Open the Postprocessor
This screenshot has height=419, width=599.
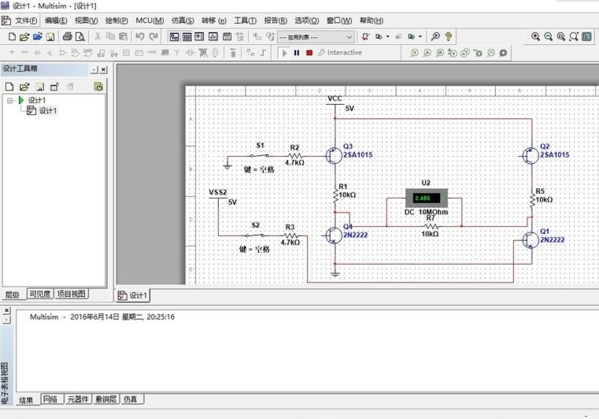[227, 37]
